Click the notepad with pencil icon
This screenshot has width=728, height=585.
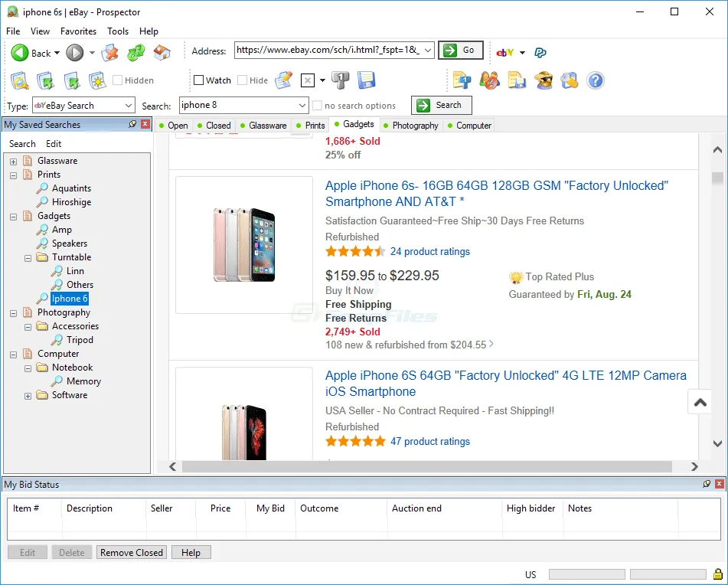284,80
